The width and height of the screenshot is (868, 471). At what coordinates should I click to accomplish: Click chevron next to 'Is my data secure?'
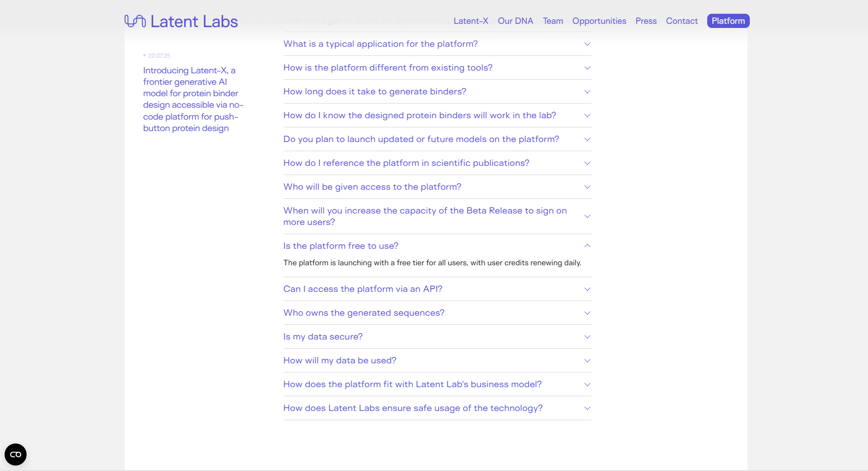[587, 337]
